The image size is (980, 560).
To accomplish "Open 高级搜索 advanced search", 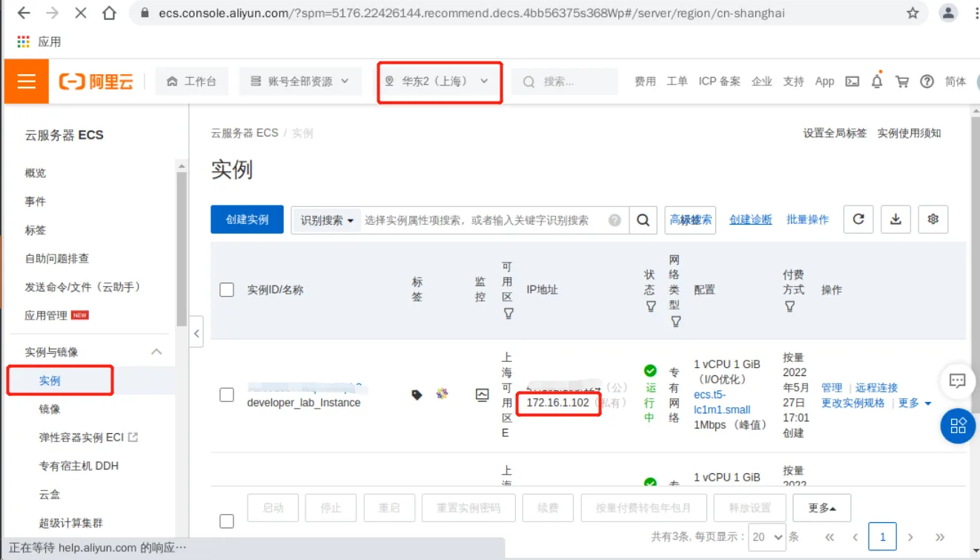I will [x=690, y=220].
